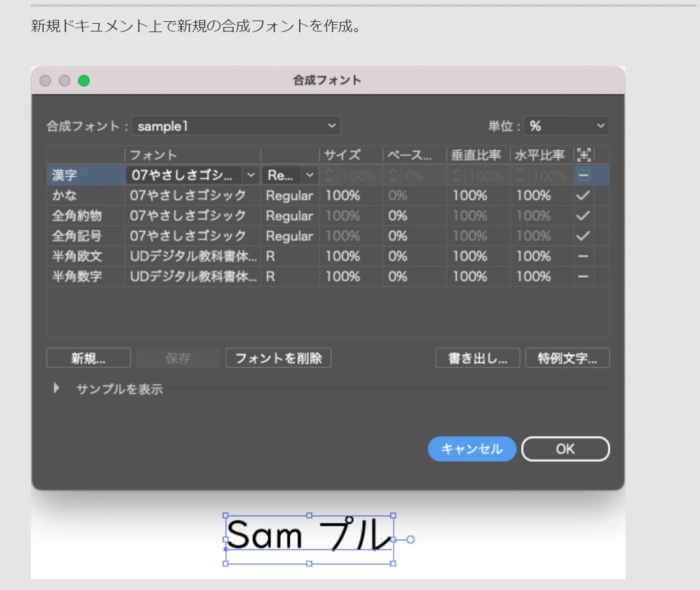
Task: Click the 新規... button
Action: coord(89,358)
